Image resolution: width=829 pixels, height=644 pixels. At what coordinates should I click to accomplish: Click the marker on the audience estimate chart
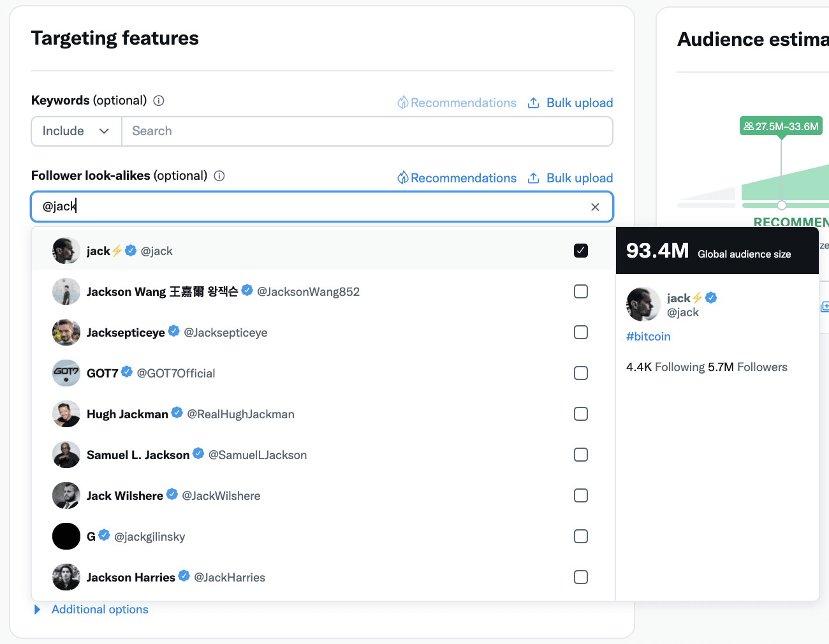pos(782,205)
